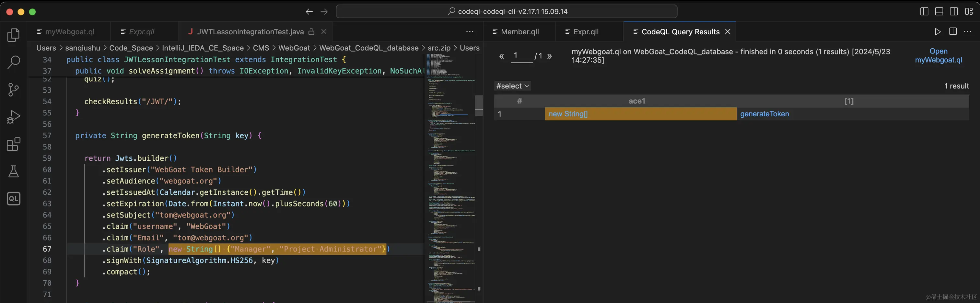Click breadcrumb 'Code_Space'
The image size is (980, 303).
[131, 48]
